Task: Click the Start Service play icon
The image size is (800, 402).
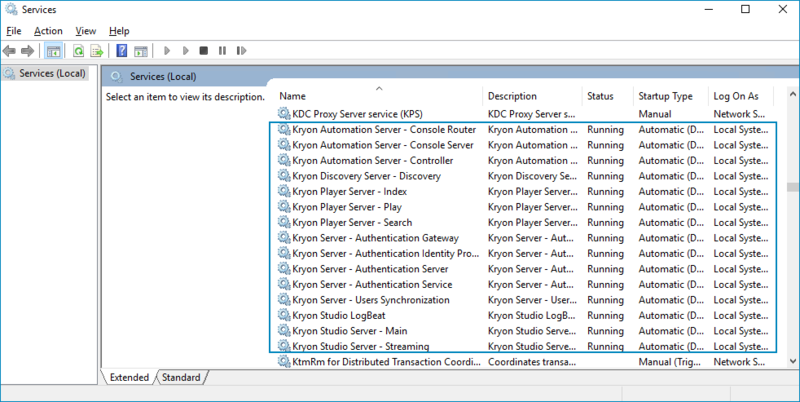Action: [167, 51]
